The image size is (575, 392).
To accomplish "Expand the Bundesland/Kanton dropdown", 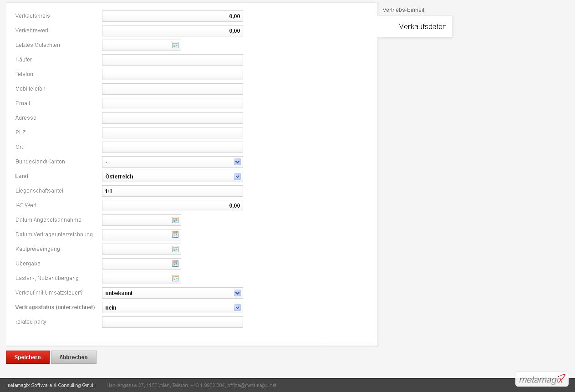I will [x=173, y=162].
